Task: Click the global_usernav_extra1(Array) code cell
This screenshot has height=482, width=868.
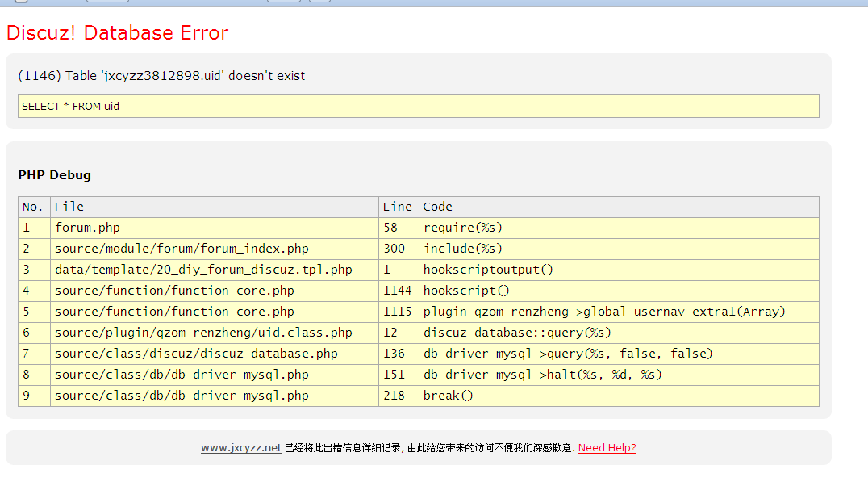Action: [x=619, y=312]
